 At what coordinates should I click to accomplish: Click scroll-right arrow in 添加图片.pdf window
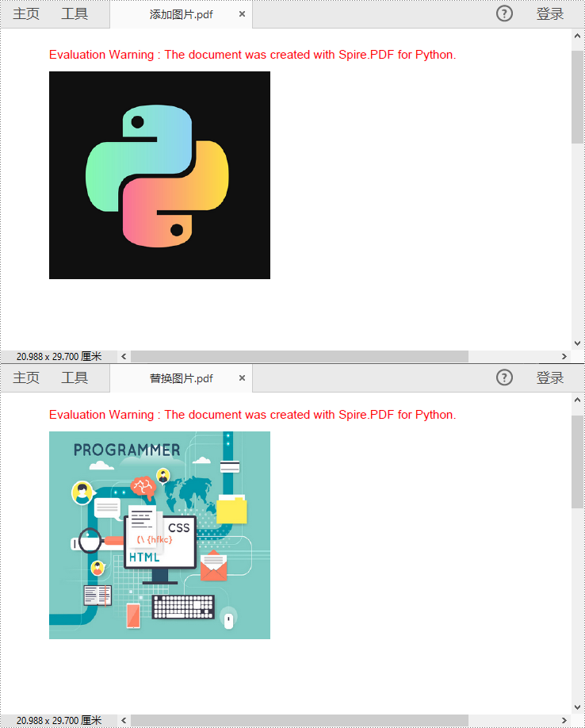(x=564, y=357)
